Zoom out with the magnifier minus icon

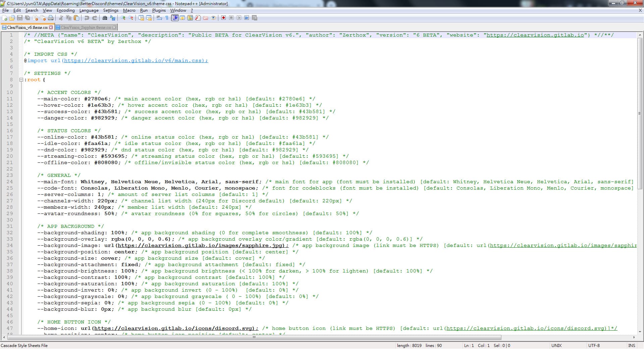coord(131,18)
